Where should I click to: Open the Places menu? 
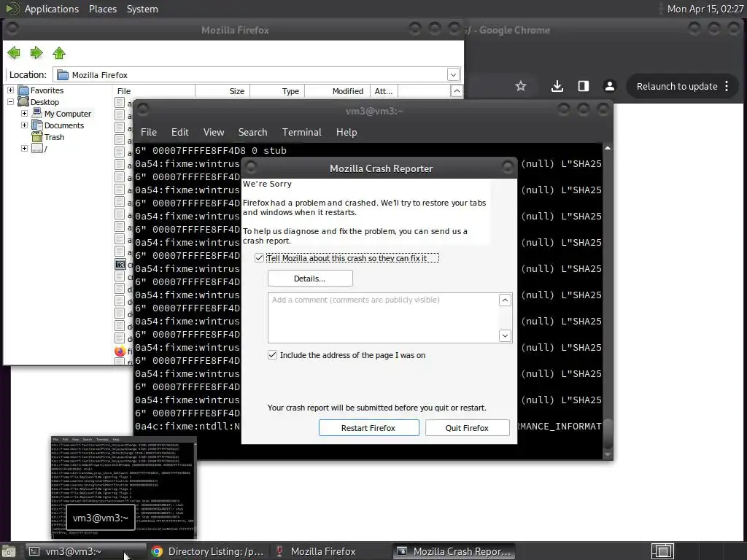[x=102, y=9]
